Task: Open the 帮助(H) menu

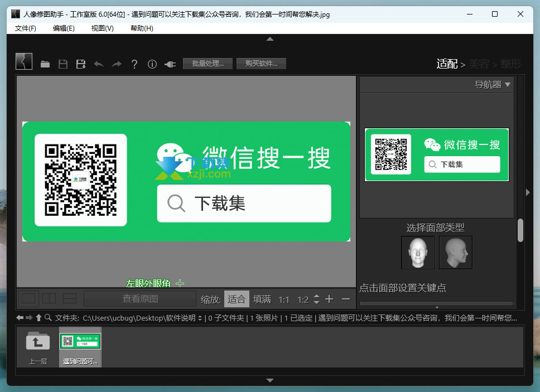Action: pyautogui.click(x=142, y=28)
